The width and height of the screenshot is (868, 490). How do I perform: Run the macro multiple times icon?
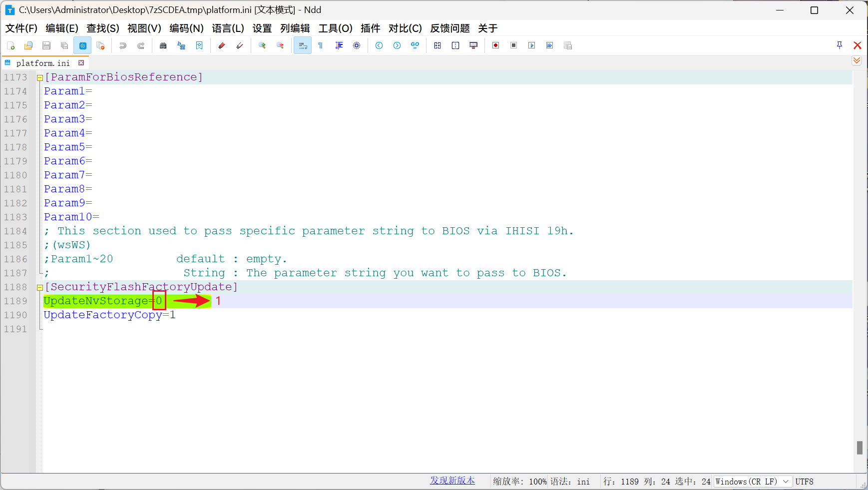pos(550,45)
